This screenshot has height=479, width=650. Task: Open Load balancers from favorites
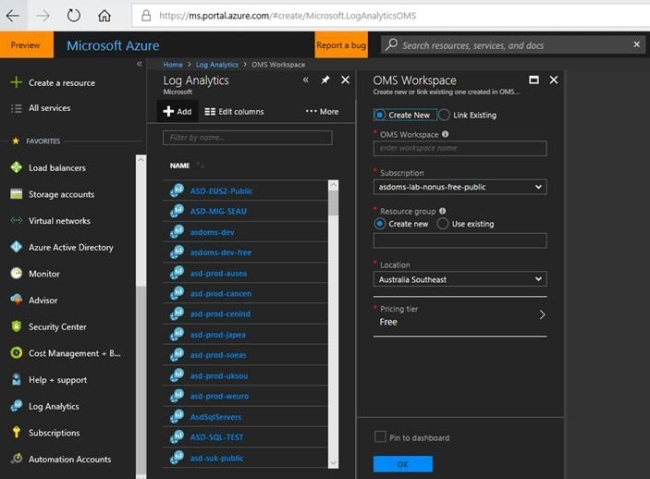click(x=57, y=168)
